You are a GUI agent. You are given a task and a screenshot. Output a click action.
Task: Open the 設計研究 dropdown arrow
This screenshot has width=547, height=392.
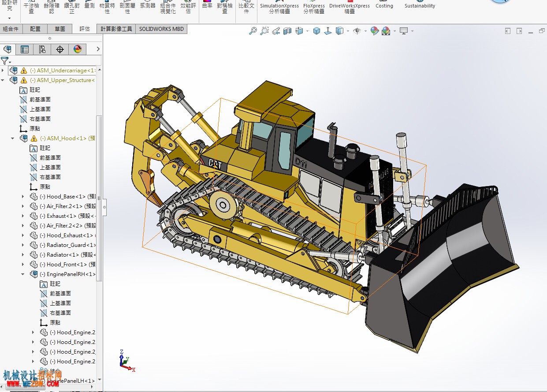pos(10,19)
